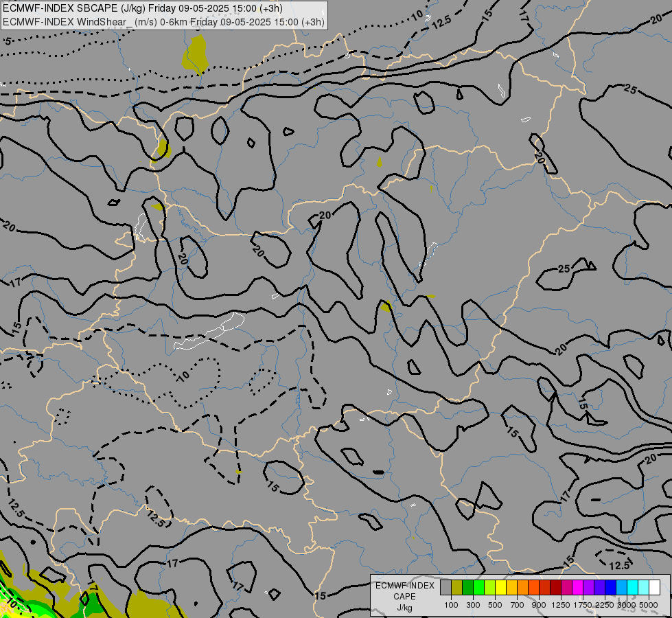Screen dimensions: 672x618
Task: Click the legend value label 1750
Action: [583, 605]
